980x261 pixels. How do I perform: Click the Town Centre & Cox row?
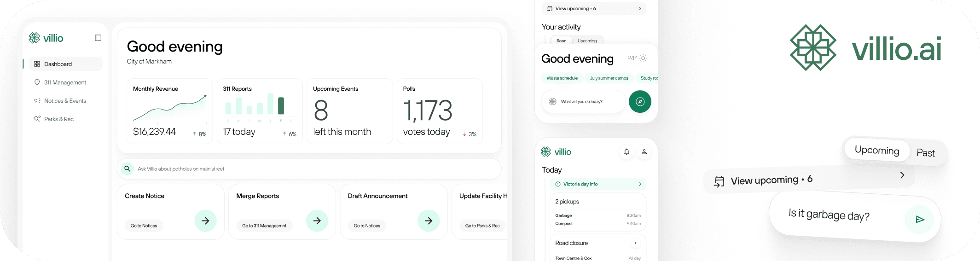point(598,258)
